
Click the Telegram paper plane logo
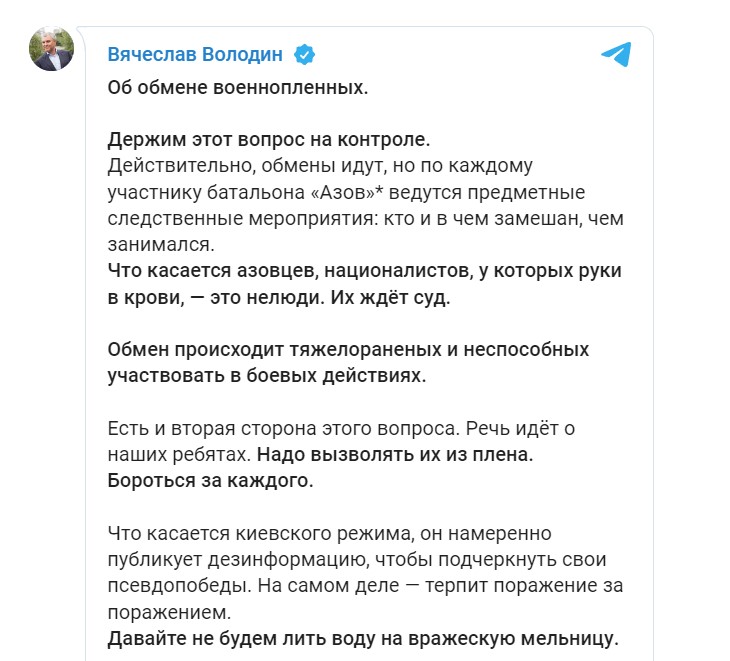[616, 54]
